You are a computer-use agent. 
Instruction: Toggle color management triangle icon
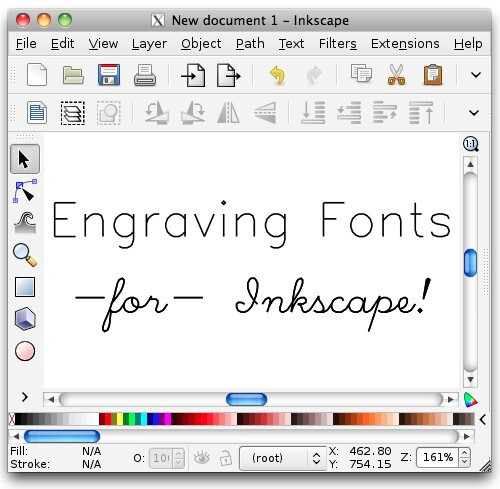(x=470, y=400)
